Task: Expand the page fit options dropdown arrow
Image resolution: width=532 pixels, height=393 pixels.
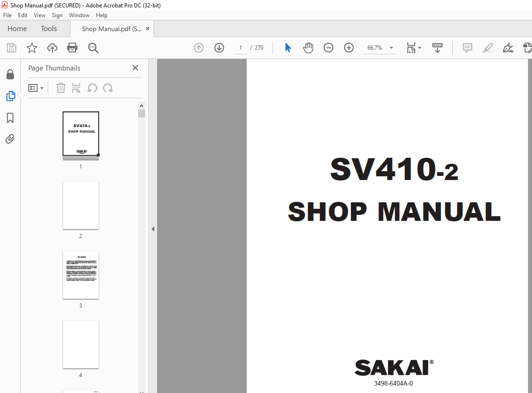Action: (x=420, y=48)
